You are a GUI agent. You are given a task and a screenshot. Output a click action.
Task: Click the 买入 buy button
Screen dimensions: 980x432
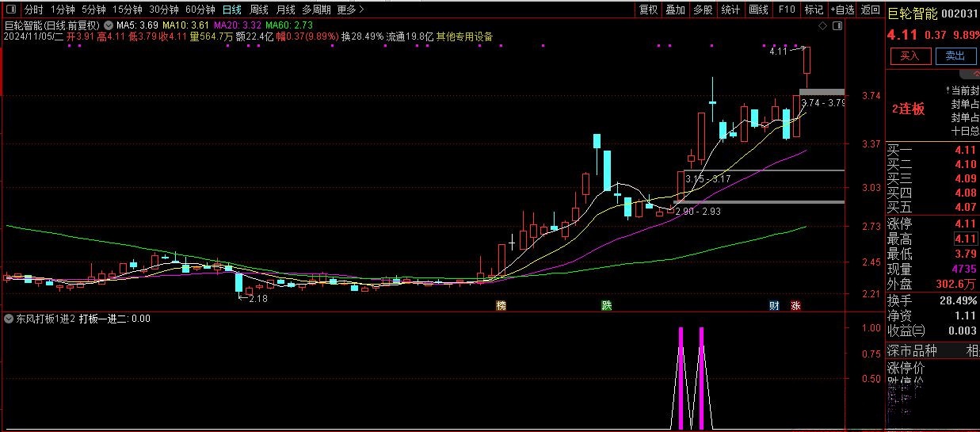click(x=909, y=55)
